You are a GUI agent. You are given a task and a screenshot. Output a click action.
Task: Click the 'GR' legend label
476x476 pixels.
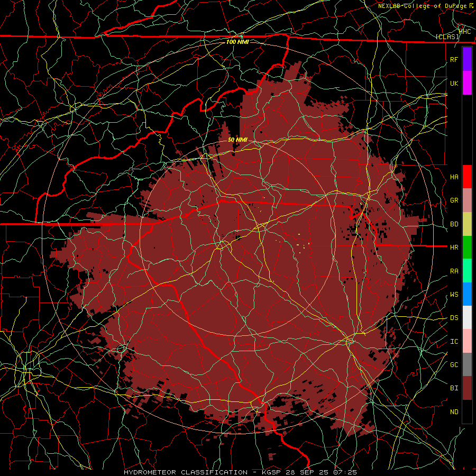[454, 200]
